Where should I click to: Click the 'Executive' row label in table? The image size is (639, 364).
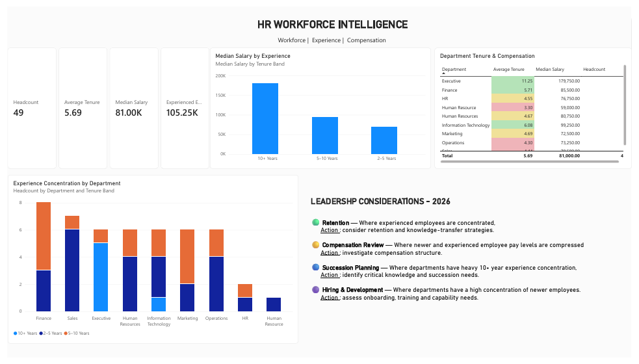pos(451,81)
